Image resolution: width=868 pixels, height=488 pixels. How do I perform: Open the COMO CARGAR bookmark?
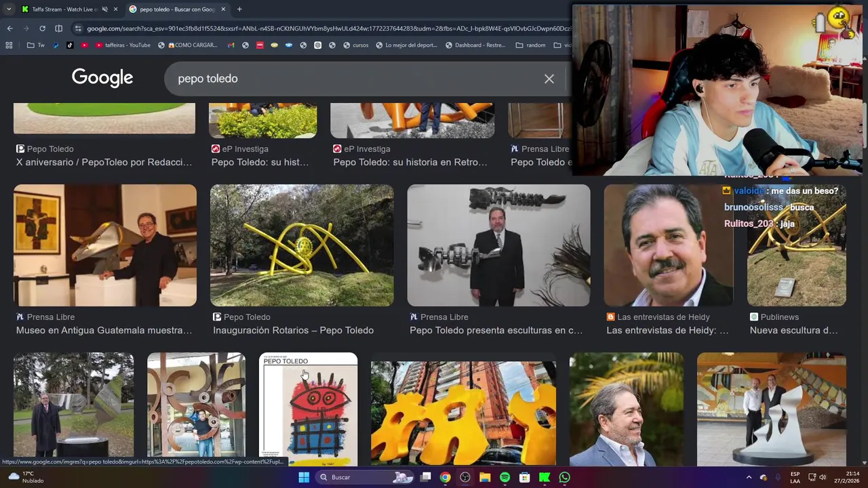coord(188,45)
